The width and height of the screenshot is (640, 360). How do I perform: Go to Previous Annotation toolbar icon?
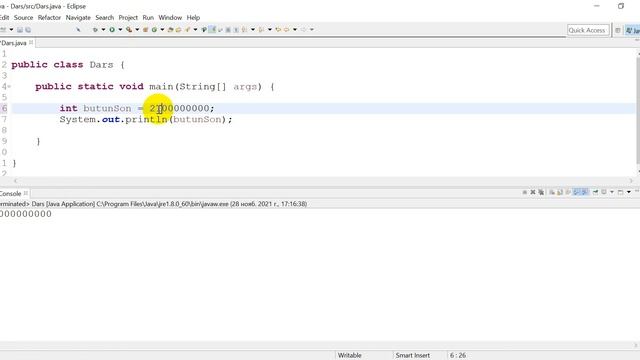pyautogui.click(x=261, y=29)
